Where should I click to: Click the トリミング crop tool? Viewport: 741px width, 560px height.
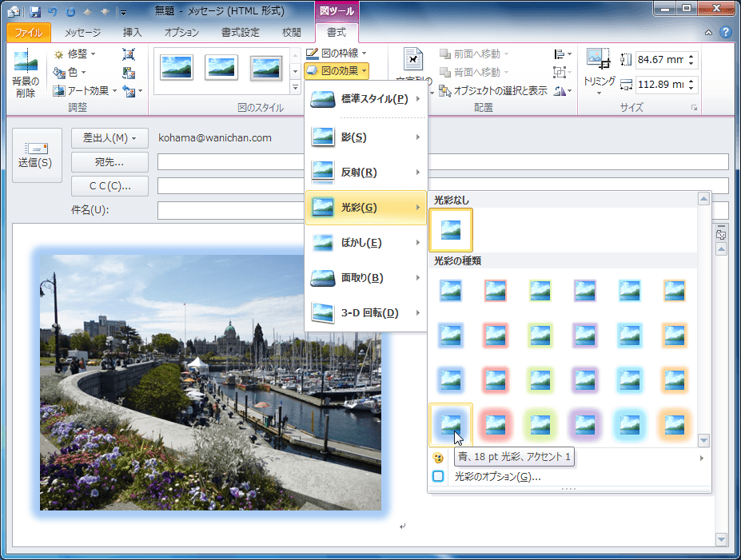(x=599, y=71)
